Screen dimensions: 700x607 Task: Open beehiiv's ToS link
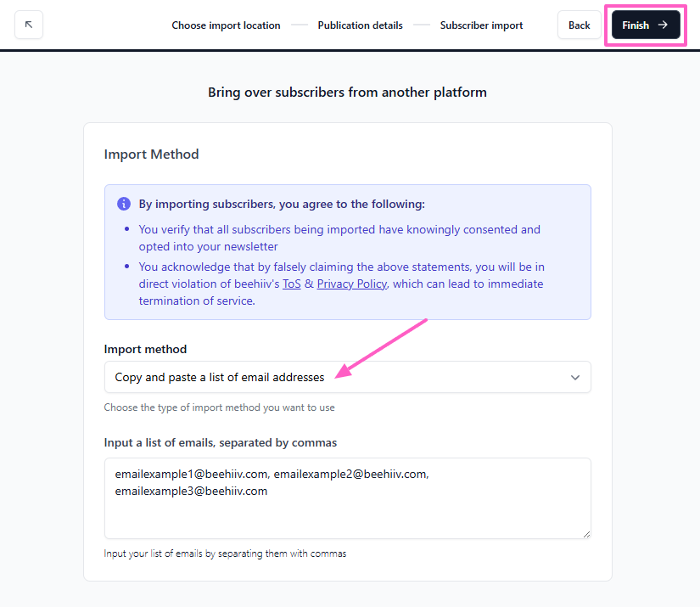point(291,284)
